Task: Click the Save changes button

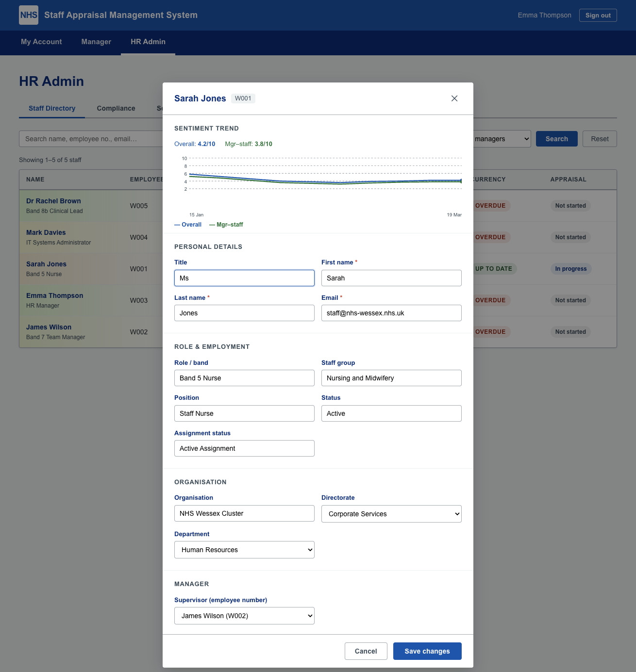Action: pyautogui.click(x=427, y=651)
